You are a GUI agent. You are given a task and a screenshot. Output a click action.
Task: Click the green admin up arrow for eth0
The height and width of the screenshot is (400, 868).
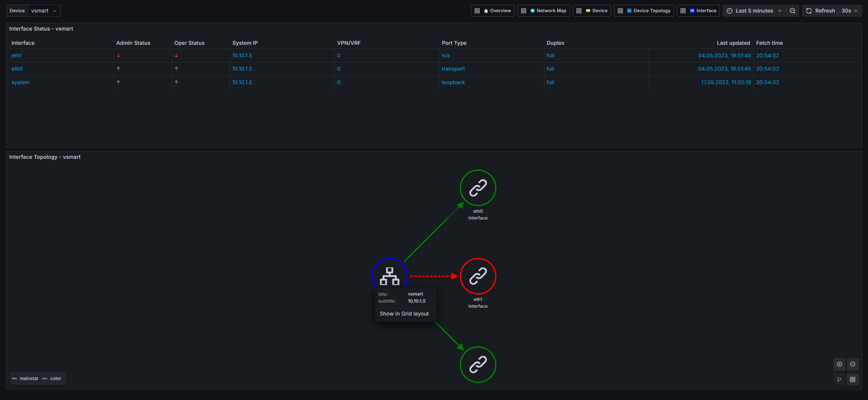pyautogui.click(x=118, y=69)
